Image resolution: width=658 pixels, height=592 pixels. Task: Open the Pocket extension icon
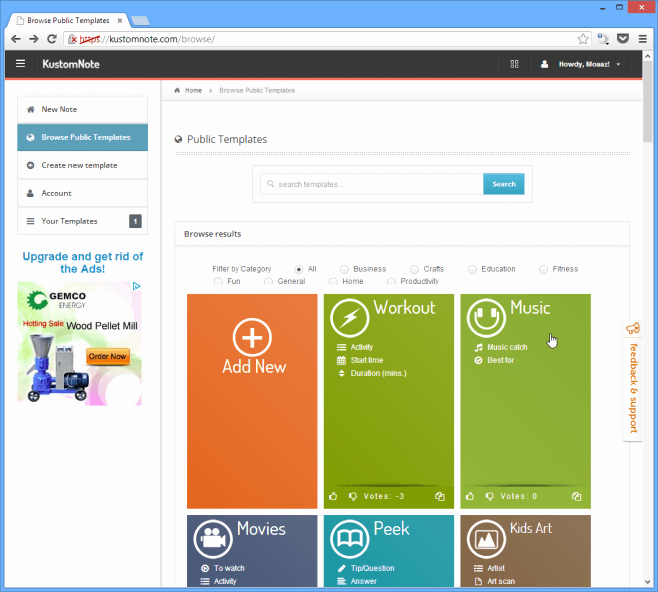point(623,39)
